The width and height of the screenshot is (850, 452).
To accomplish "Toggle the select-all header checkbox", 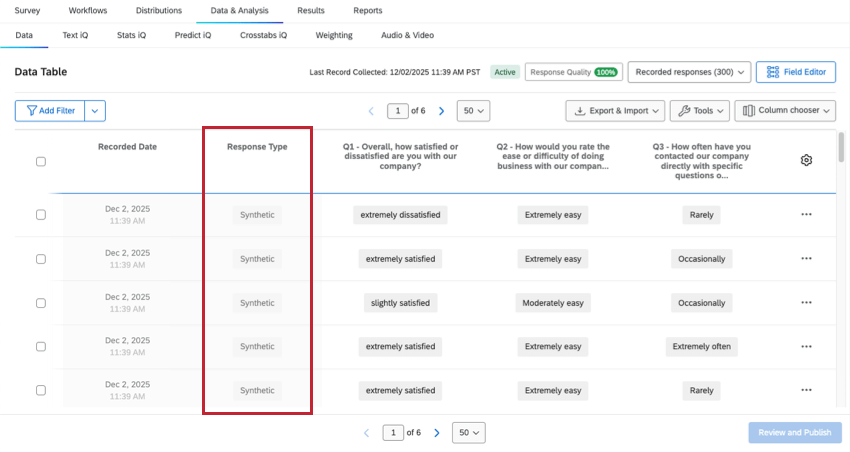I will coord(41,161).
